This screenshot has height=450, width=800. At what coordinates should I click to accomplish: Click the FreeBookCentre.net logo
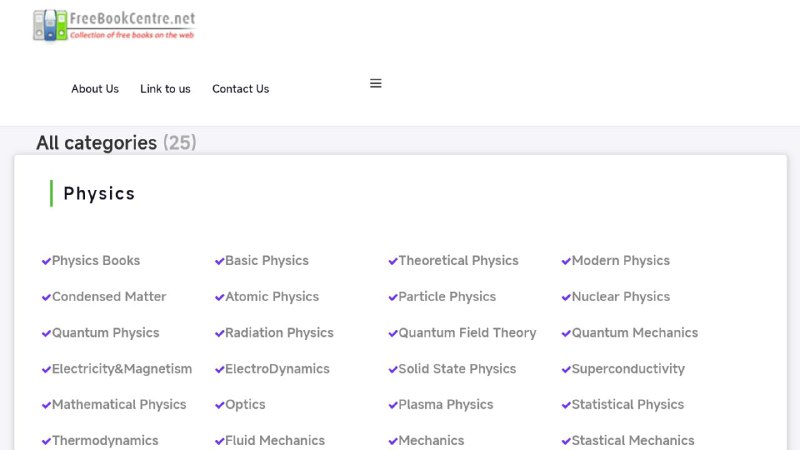pos(113,25)
